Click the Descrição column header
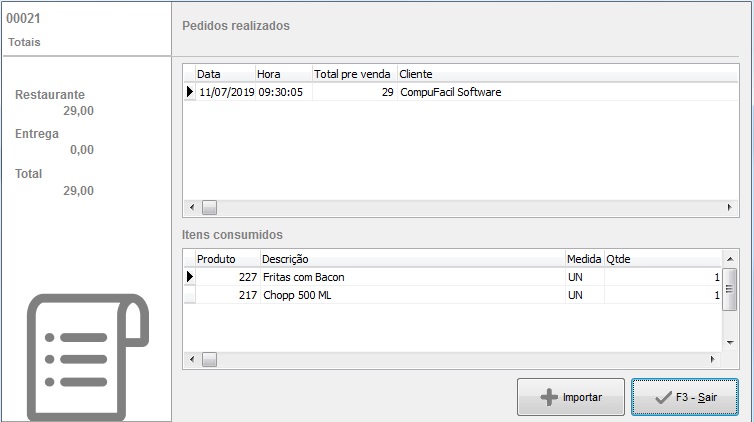The height and width of the screenshot is (422, 754). [x=410, y=259]
